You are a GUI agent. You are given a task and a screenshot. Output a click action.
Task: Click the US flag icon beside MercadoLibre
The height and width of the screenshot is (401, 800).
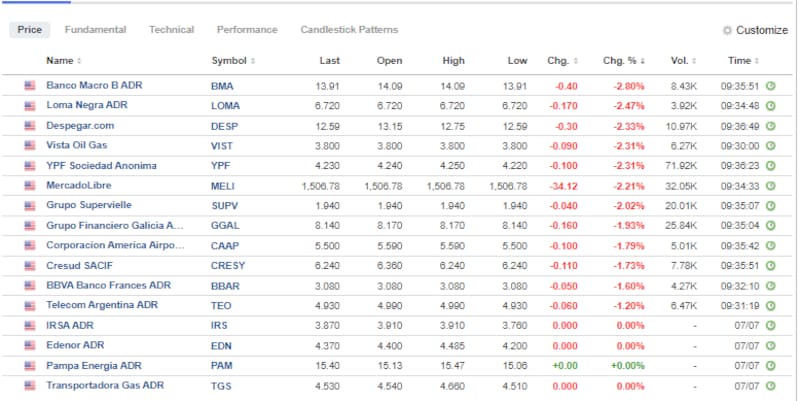pos(29,186)
